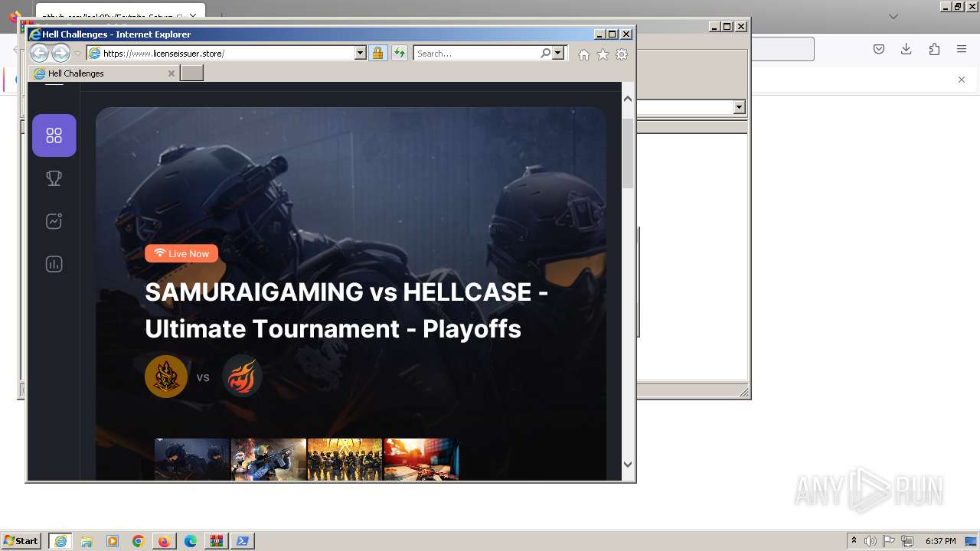Select the second thumbnail with gunman
This screenshot has height=551, width=980.
[269, 459]
